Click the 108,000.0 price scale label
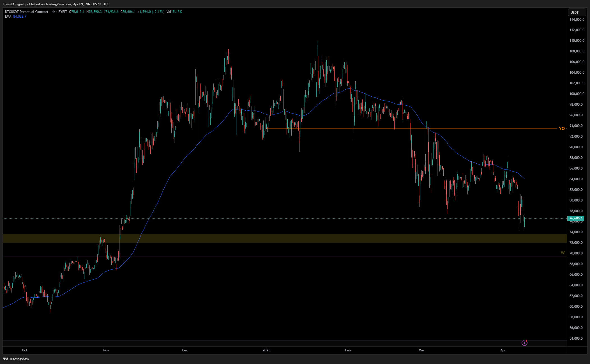 coord(577,51)
